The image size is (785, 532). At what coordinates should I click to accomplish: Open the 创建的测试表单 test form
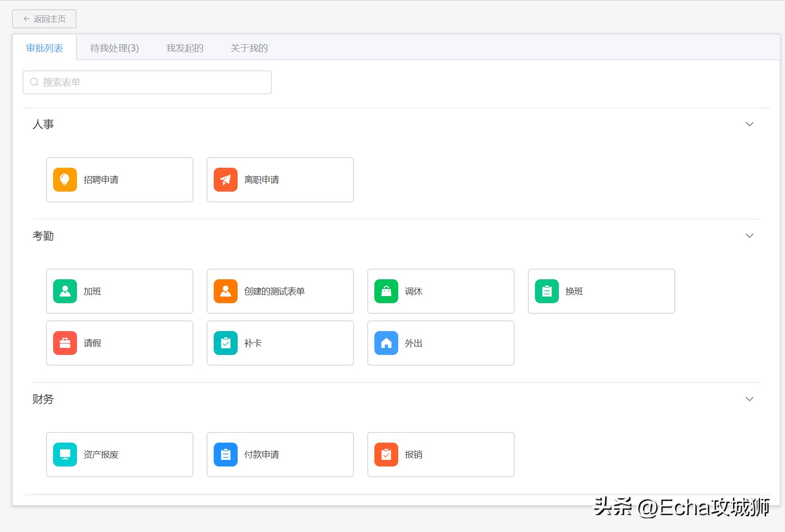(x=280, y=291)
